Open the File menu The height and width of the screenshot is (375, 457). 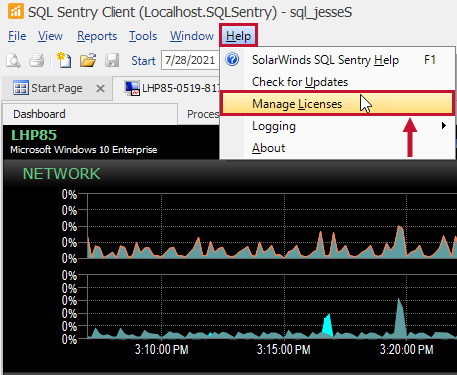click(17, 36)
